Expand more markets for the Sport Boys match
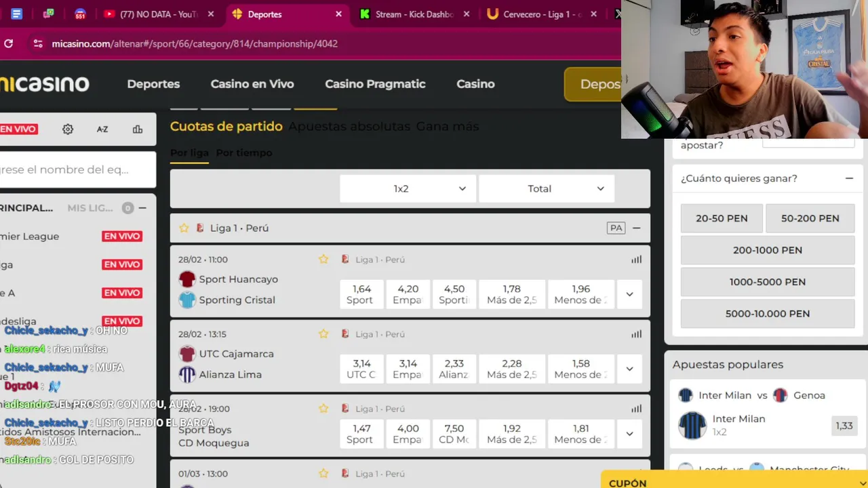The height and width of the screenshot is (488, 868). 629,434
